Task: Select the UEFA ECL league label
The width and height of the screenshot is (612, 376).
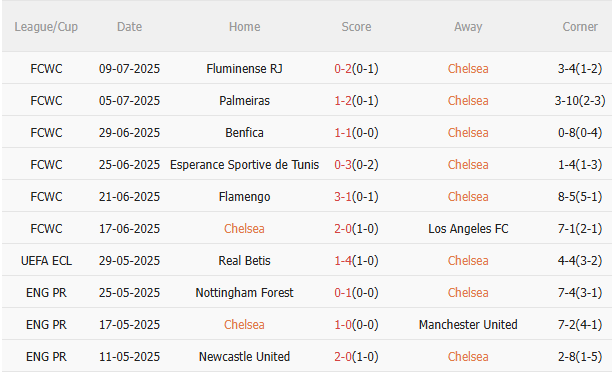Action: [x=46, y=261]
